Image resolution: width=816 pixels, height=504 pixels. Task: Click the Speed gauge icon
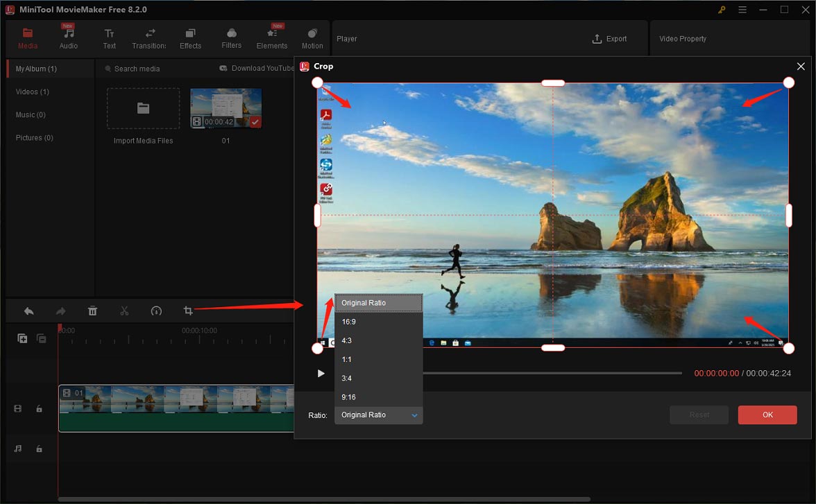coord(156,311)
